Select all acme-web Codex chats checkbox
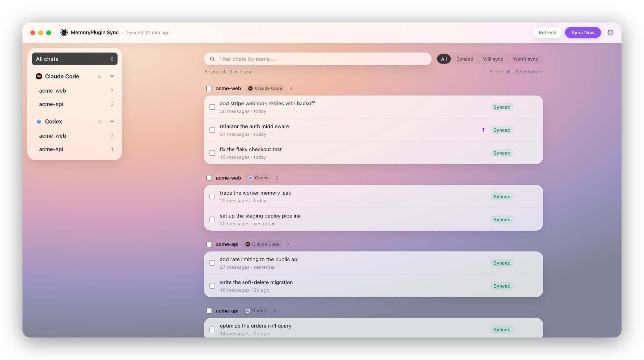 tap(209, 178)
